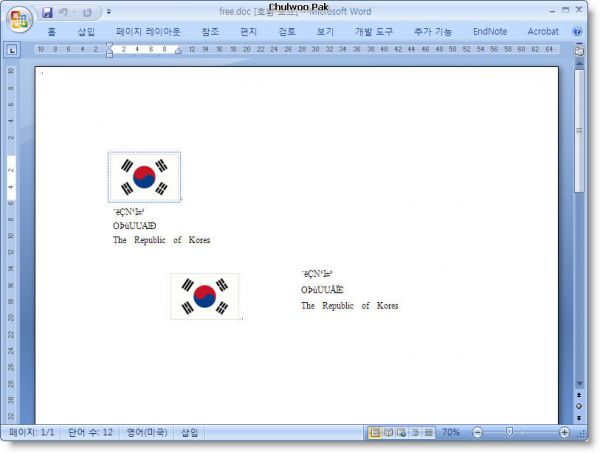The height and width of the screenshot is (453, 600).
Task: Click the zoom out minus button
Action: click(x=477, y=432)
